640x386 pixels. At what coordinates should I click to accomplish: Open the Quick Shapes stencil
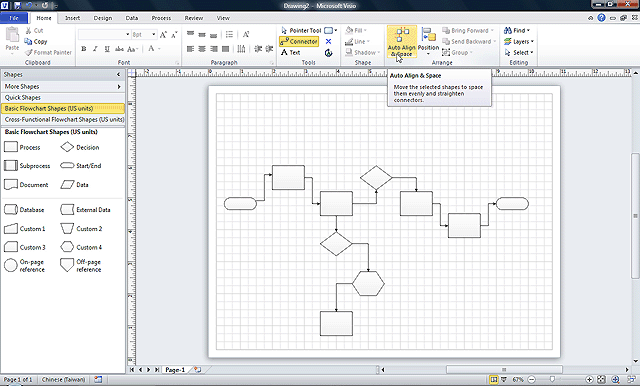pos(62,98)
